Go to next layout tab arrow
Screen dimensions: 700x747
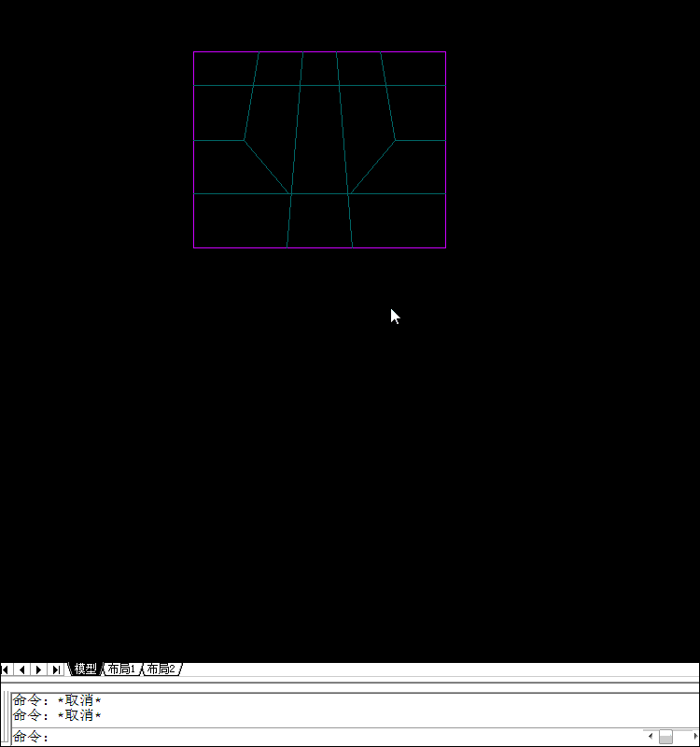point(38,669)
